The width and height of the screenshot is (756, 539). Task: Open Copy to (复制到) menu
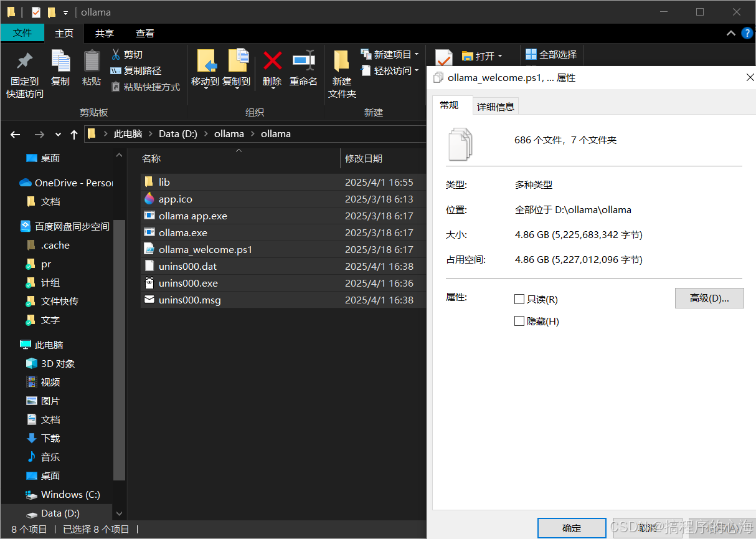point(236,70)
